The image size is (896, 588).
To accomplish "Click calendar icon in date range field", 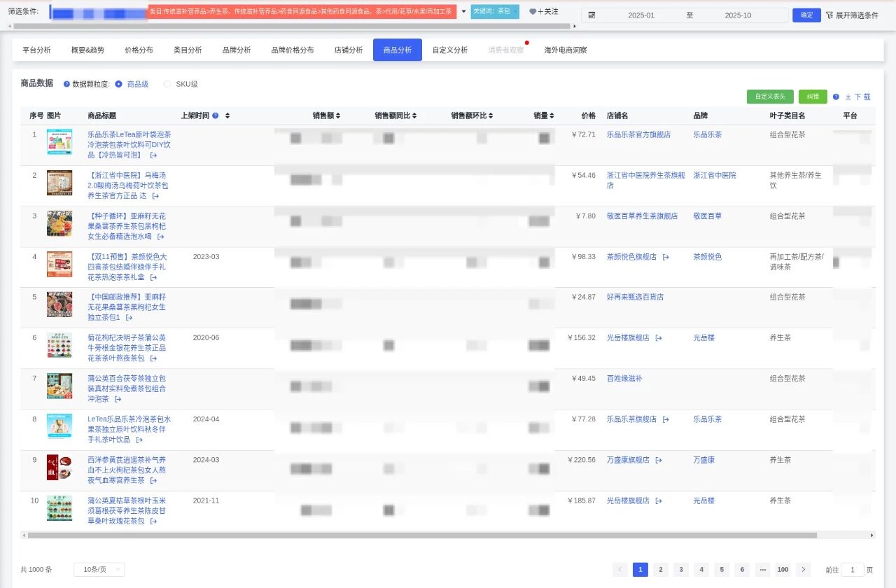I will click(591, 15).
